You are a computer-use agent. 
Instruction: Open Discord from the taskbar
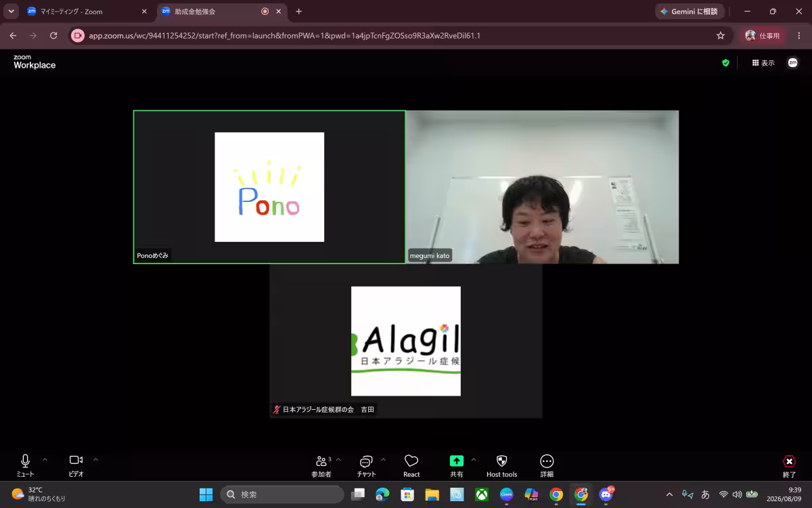click(606, 494)
